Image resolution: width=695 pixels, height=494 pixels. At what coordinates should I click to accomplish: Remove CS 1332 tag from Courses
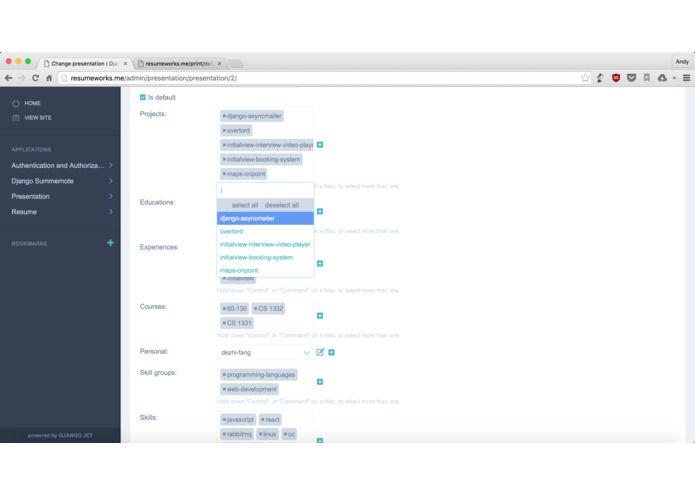(x=255, y=308)
